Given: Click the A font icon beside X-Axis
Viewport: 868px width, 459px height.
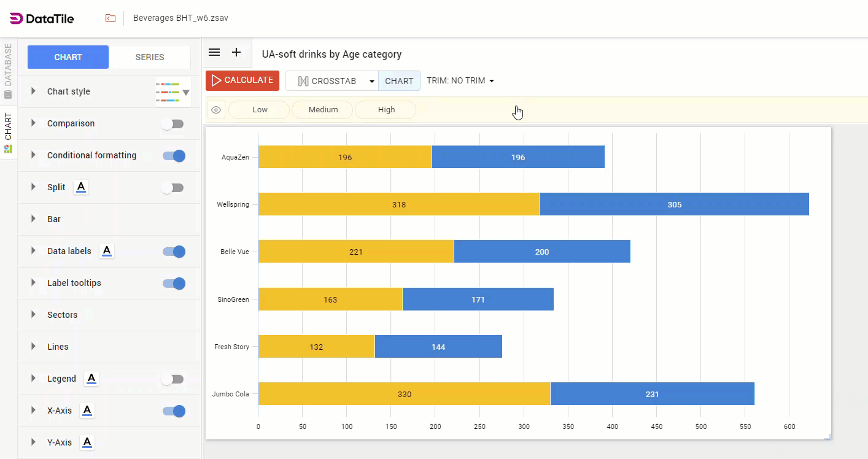Looking at the screenshot, I should [x=87, y=411].
